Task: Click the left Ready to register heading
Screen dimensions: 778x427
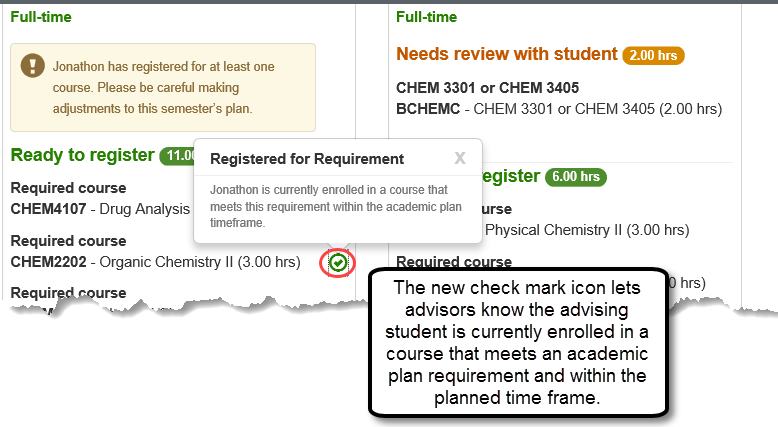Action: [82, 155]
